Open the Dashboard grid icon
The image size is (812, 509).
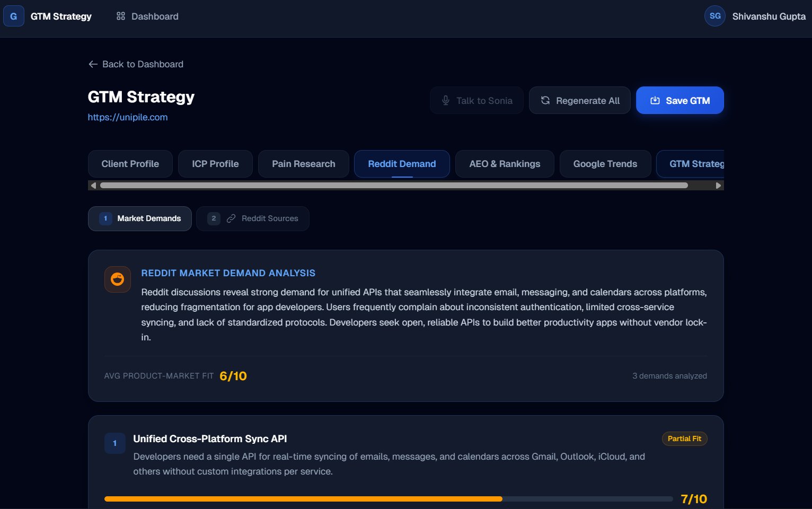click(121, 16)
